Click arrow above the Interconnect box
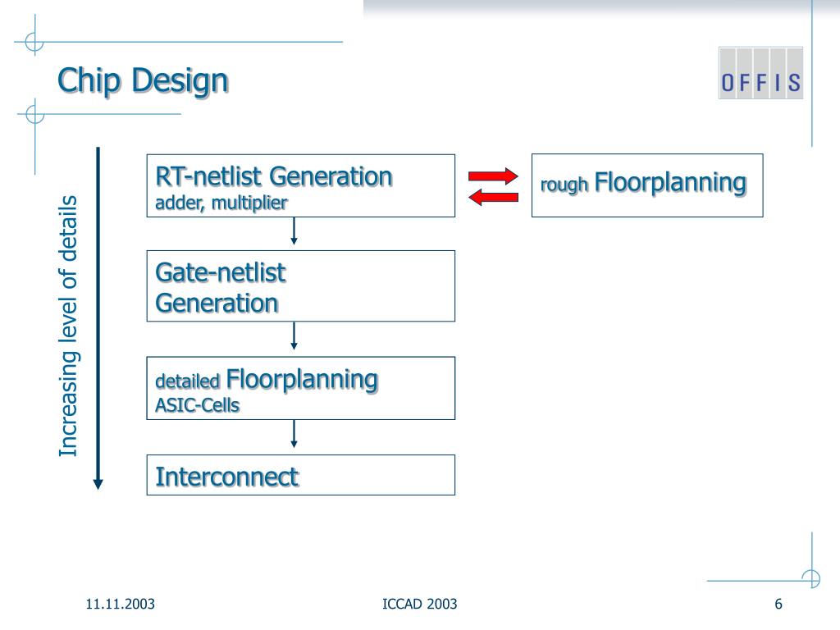 point(294,435)
